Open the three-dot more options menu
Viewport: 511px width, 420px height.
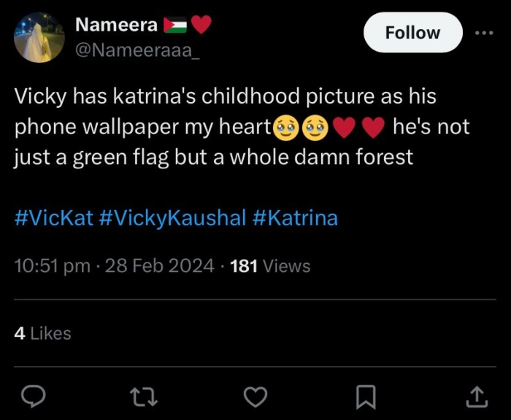coord(484,33)
